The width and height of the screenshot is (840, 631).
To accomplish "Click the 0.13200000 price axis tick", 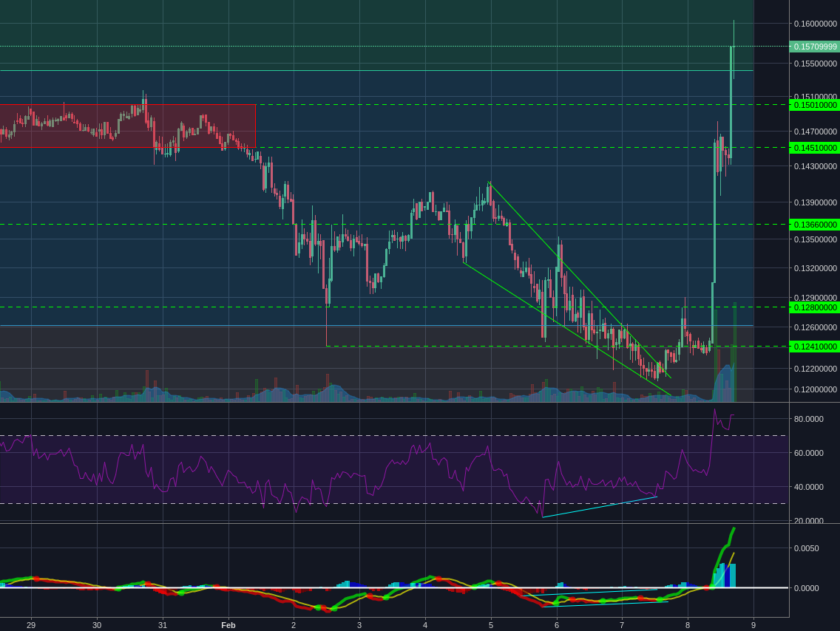I will [x=816, y=268].
